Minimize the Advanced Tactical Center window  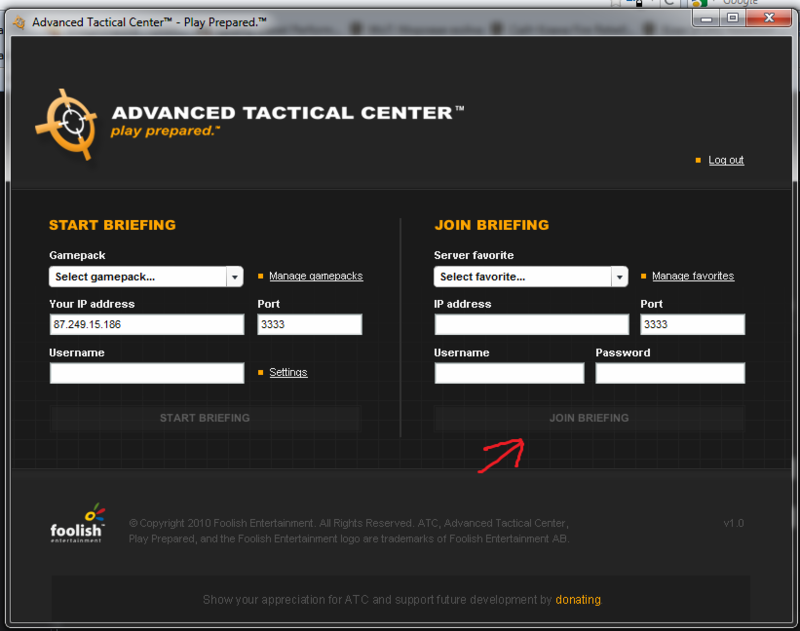click(705, 18)
